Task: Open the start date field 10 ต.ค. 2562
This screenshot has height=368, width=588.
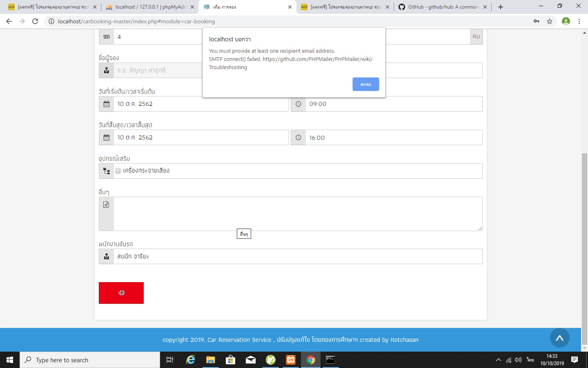Action: coord(201,104)
